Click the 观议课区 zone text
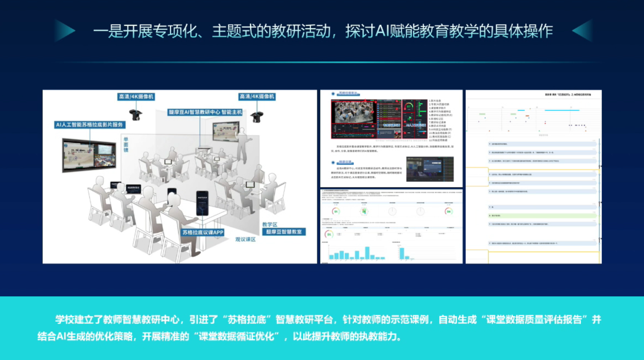This screenshot has height=360, width=644. (x=245, y=239)
